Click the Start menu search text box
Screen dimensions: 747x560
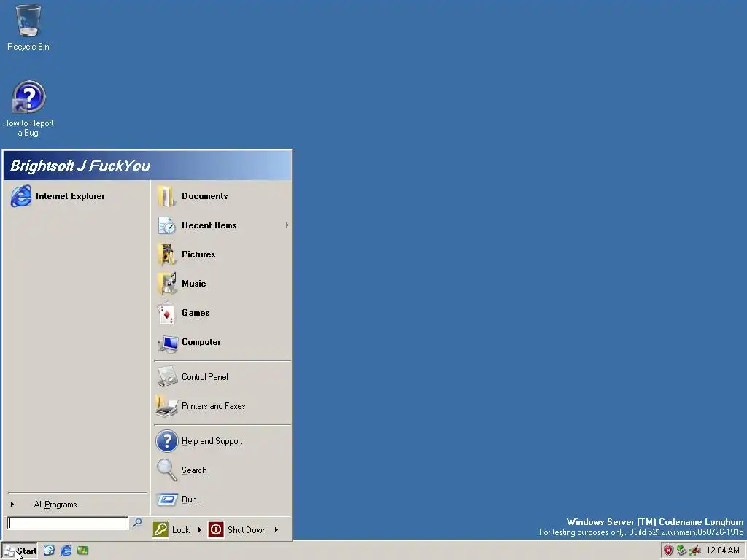point(68,524)
